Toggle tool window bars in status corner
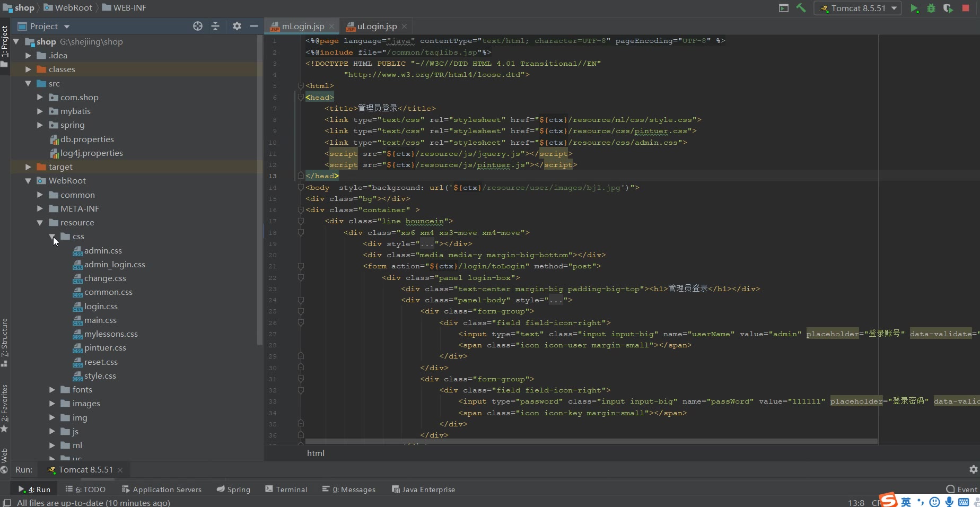This screenshot has height=507, width=980. pos(7,503)
